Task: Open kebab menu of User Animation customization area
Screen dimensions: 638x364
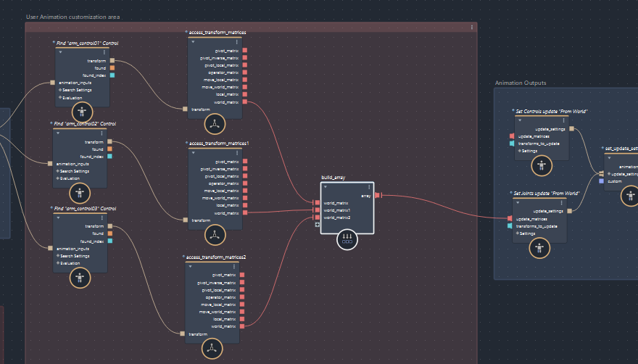Action: pos(472,28)
